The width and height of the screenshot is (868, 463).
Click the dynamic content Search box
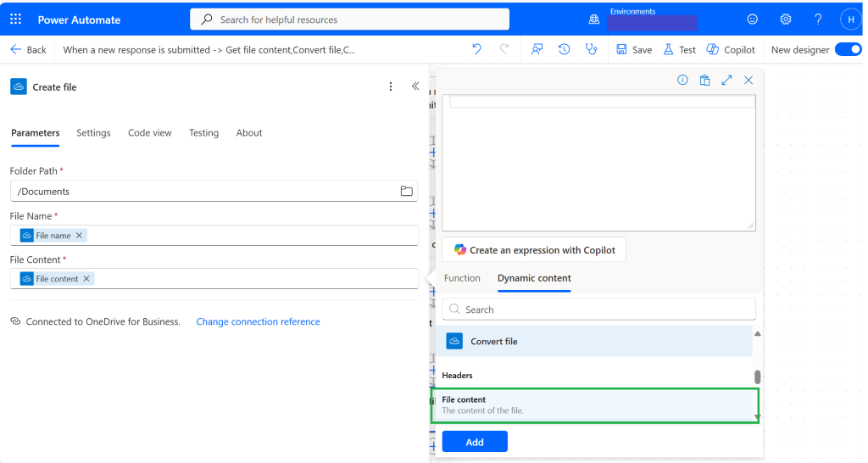[598, 309]
